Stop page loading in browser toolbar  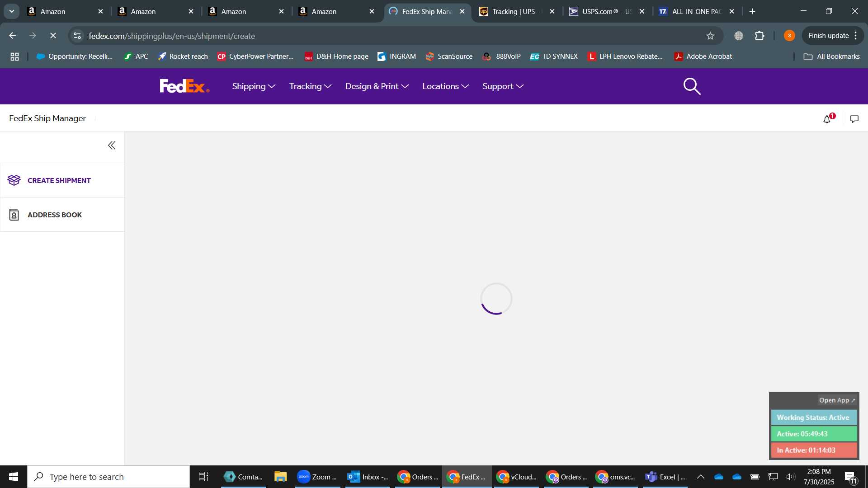(53, 36)
